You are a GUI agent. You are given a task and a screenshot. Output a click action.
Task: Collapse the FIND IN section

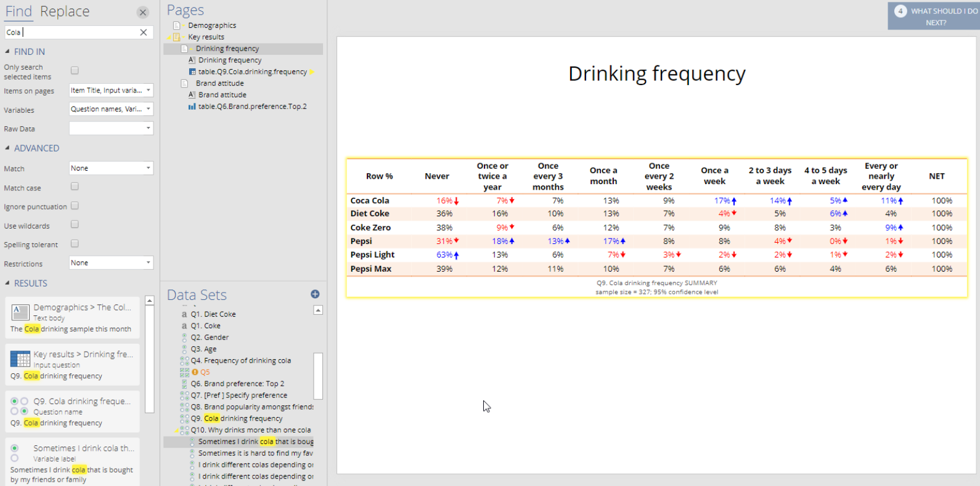[7, 52]
